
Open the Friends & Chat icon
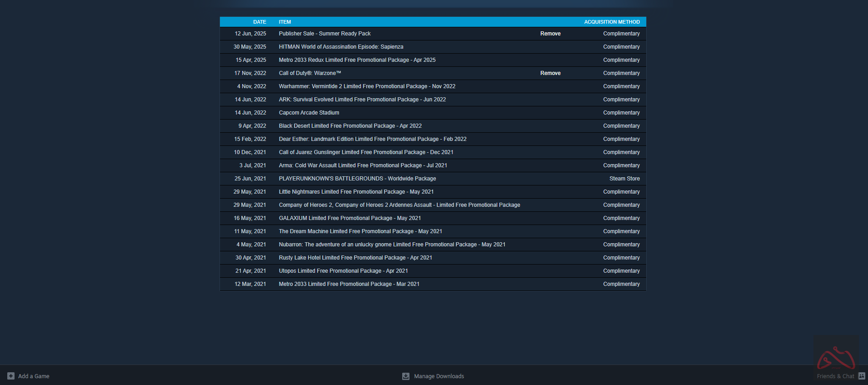point(862,376)
